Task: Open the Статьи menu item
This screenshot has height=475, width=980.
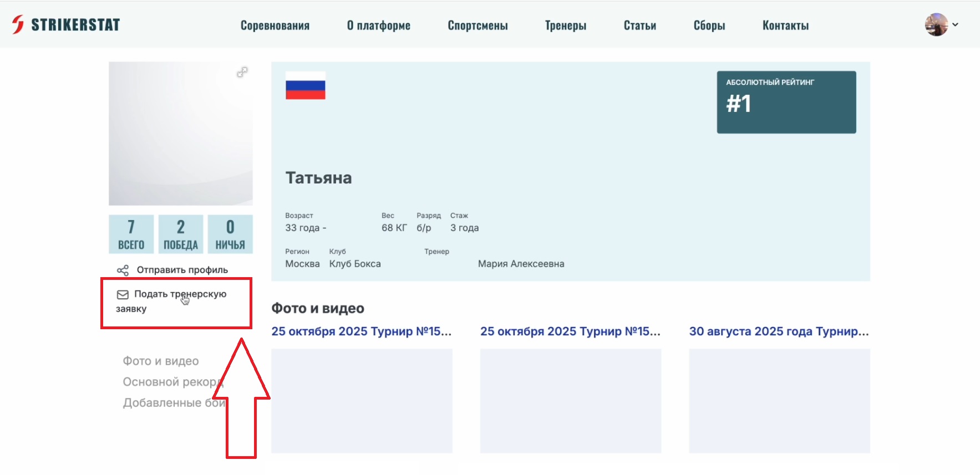Action: pyautogui.click(x=640, y=25)
